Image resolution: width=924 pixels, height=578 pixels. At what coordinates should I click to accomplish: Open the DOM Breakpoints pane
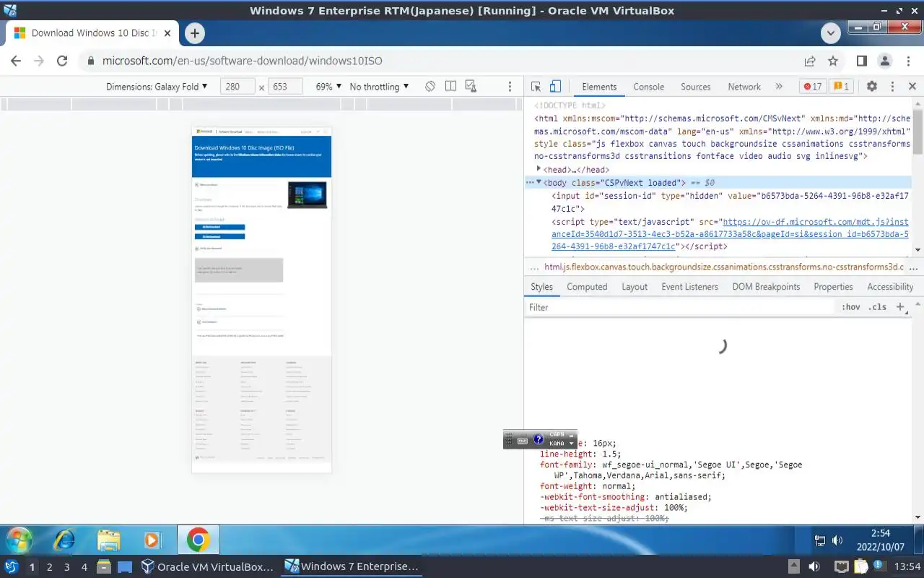click(x=766, y=287)
